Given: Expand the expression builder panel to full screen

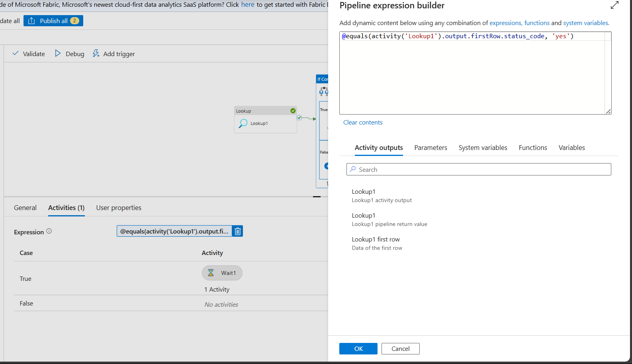Looking at the screenshot, I should point(614,5).
